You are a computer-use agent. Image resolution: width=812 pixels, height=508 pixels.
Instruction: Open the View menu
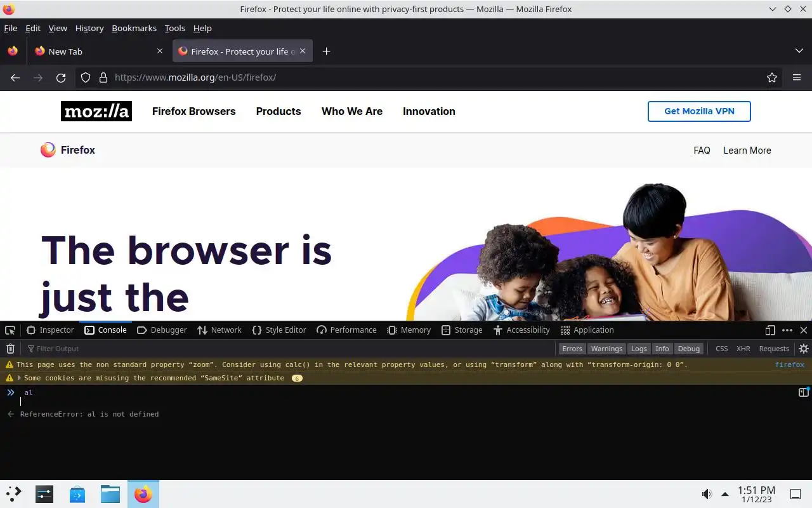pos(58,28)
